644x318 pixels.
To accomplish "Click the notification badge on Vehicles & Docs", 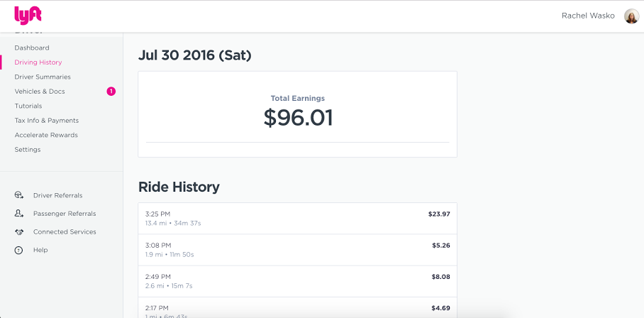I will (111, 91).
